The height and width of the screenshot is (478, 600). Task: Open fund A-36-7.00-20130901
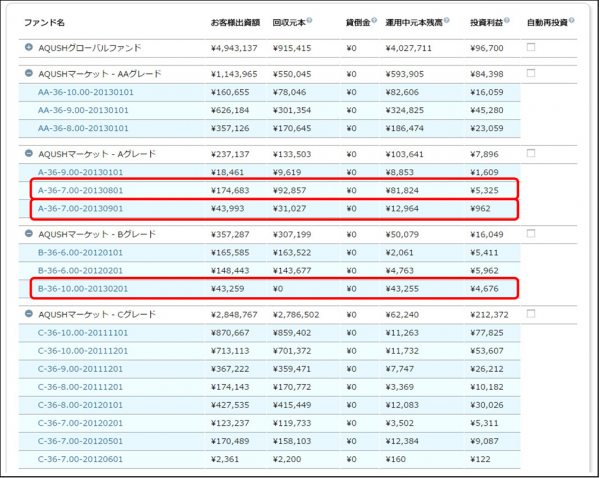tap(80, 209)
